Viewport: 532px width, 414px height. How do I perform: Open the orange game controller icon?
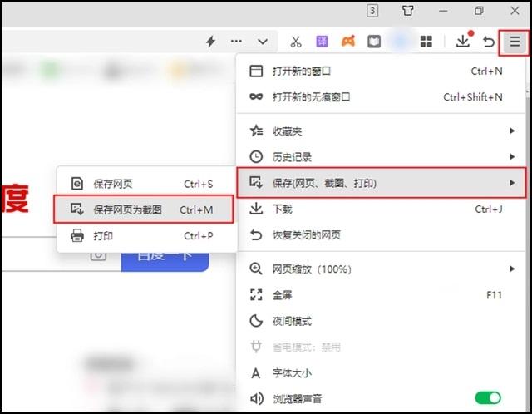coord(347,42)
